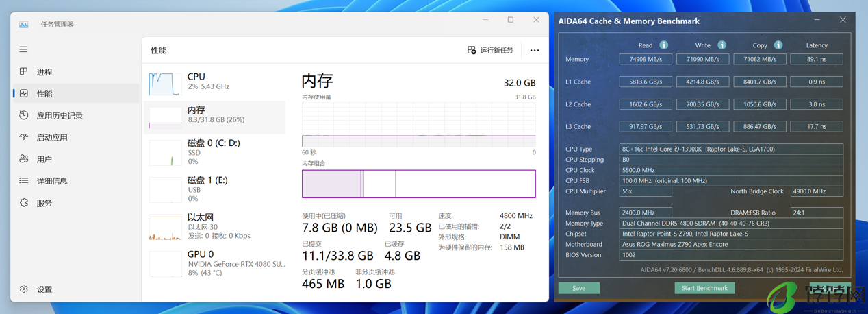Click the Chipset Intel Raptor Point-S Z790 field
868x314 pixels.
pyautogui.click(x=731, y=234)
